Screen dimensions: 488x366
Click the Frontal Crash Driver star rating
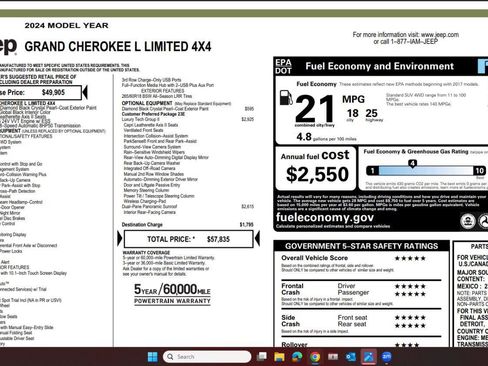coord(410,286)
